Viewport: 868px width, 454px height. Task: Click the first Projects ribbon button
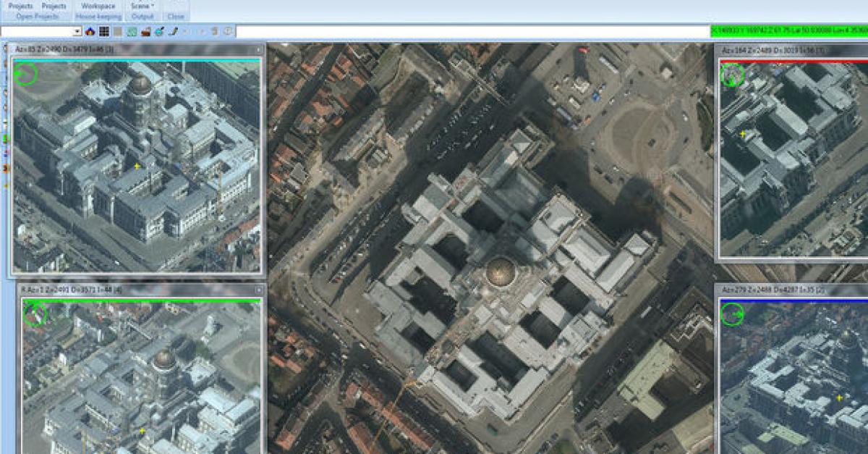coord(20,6)
